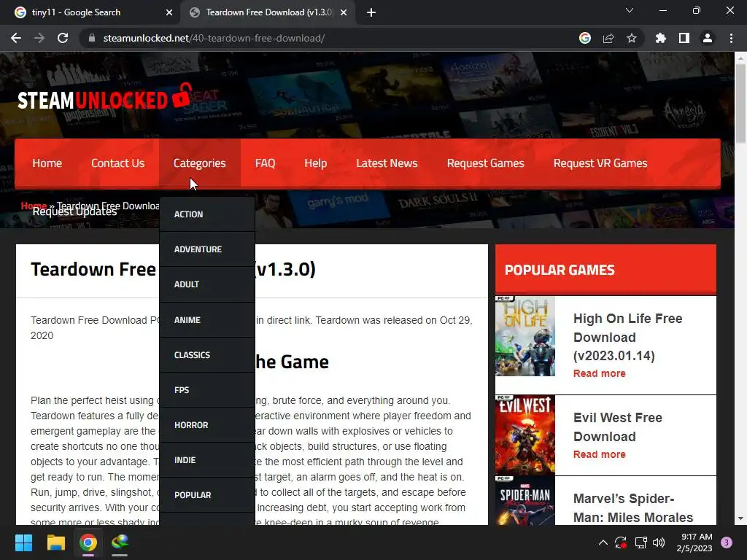This screenshot has width=747, height=560.
Task: Open the Categories dropdown menu
Action: pos(200,163)
